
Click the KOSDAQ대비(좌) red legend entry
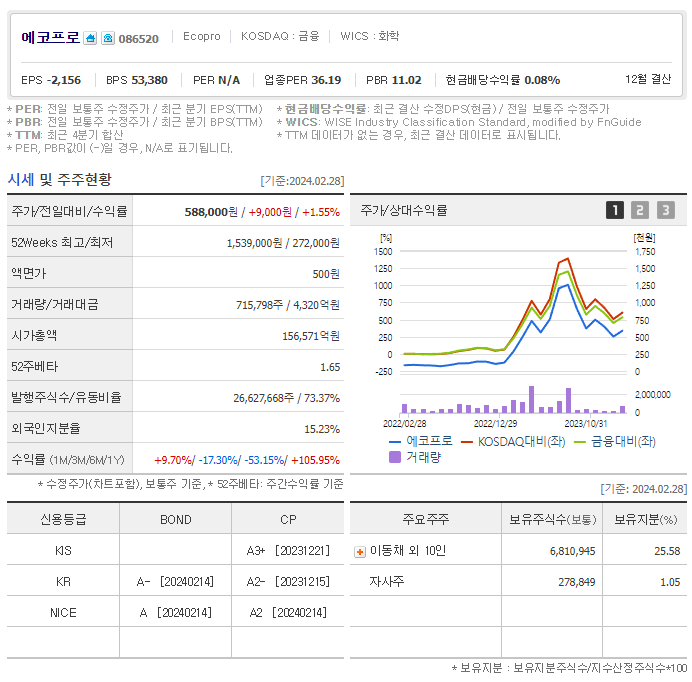[513, 441]
